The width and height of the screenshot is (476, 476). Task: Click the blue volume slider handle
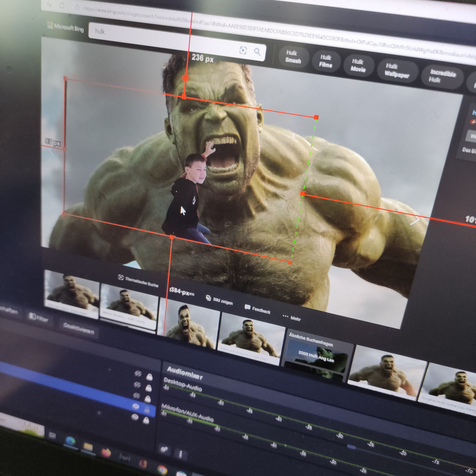351,446
